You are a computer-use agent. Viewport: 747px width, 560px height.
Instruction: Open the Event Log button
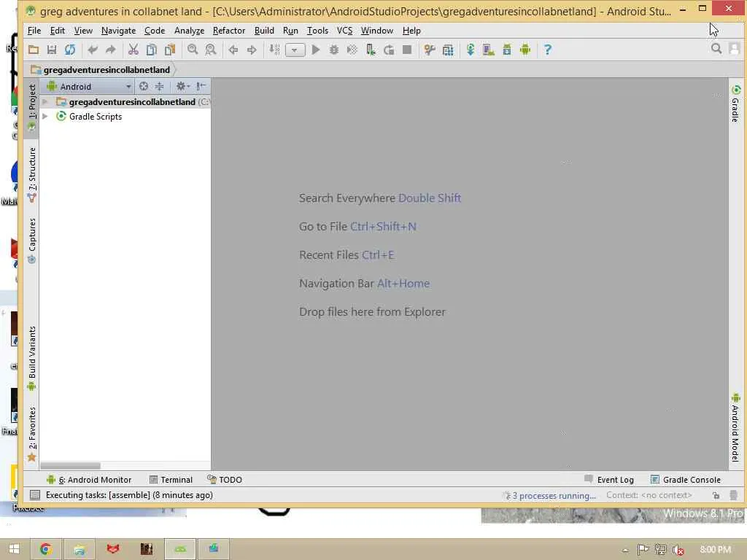click(x=609, y=480)
